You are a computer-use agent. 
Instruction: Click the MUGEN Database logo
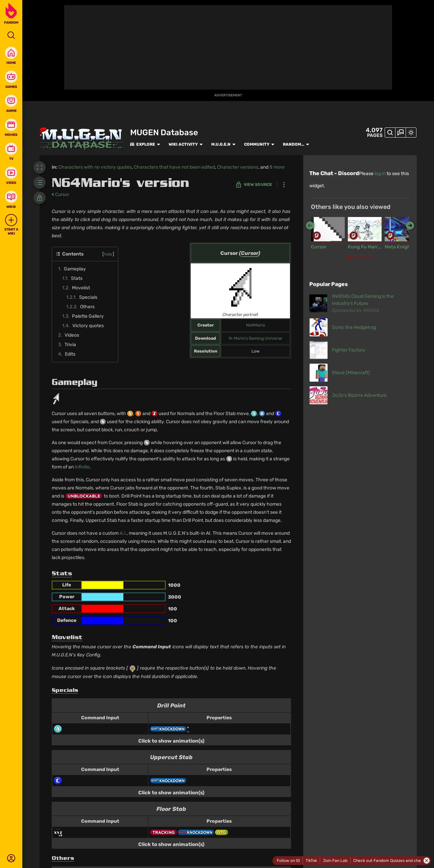pos(81,139)
